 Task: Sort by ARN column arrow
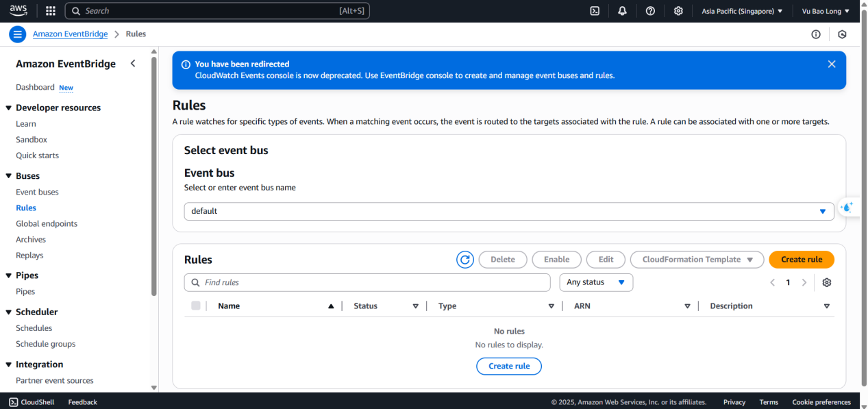687,306
